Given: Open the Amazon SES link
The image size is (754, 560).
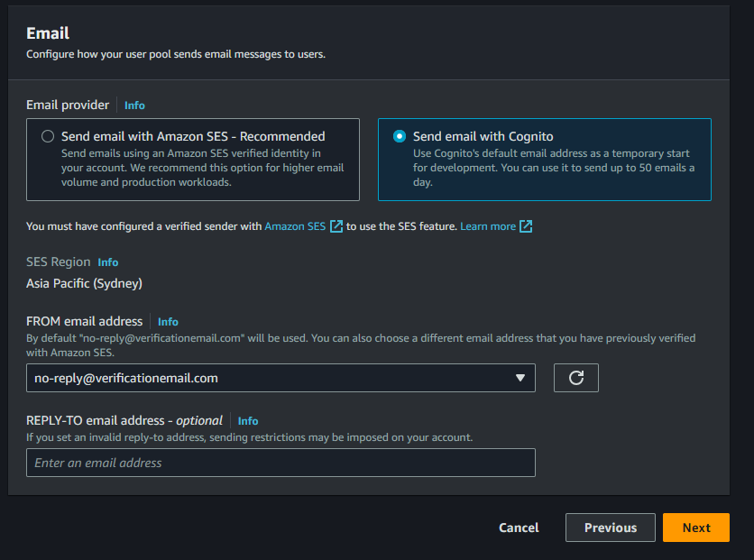Looking at the screenshot, I should [x=295, y=226].
